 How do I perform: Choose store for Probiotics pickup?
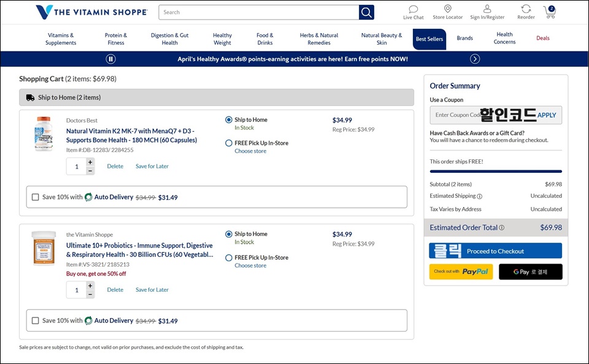(x=250, y=266)
